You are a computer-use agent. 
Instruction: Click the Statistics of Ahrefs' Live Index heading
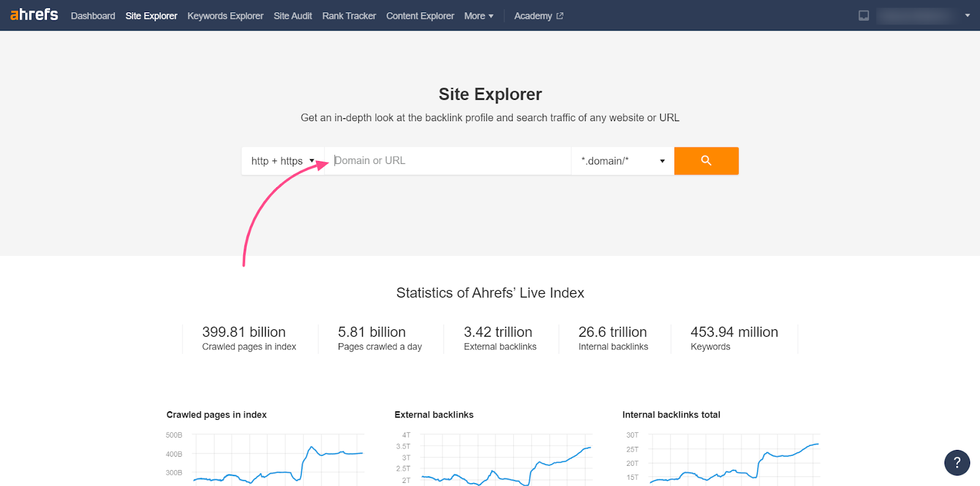click(x=490, y=293)
